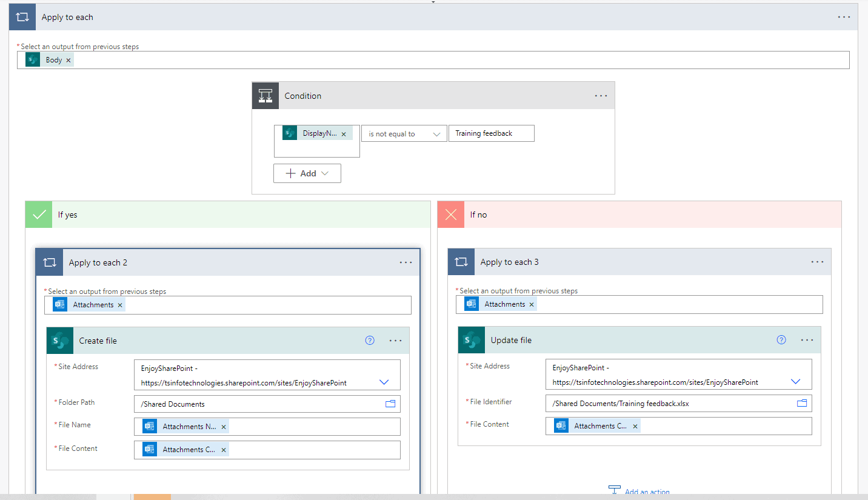The height and width of the screenshot is (500, 868).
Task: Open the Apply to each 3 ellipsis menu
Action: (817, 261)
